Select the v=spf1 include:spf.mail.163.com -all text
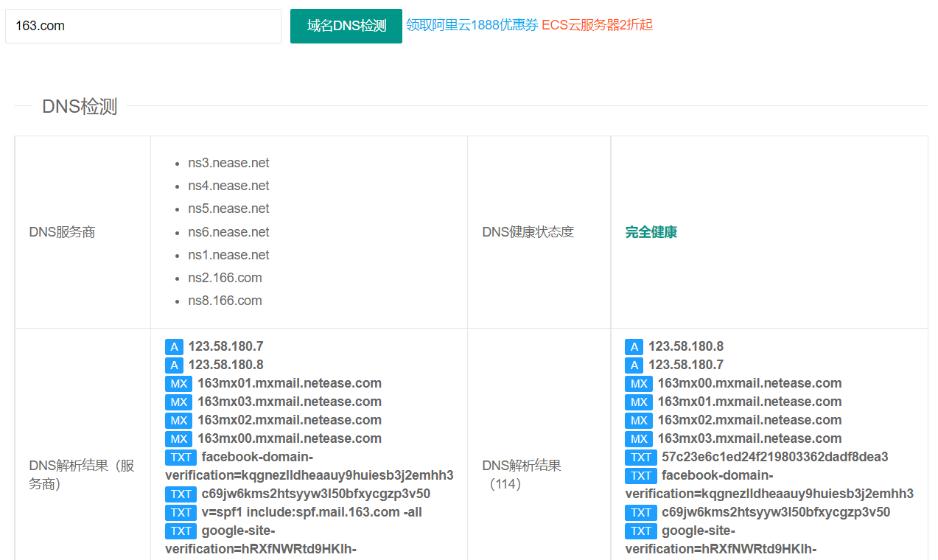Image resolution: width=938 pixels, height=560 pixels. click(x=312, y=512)
